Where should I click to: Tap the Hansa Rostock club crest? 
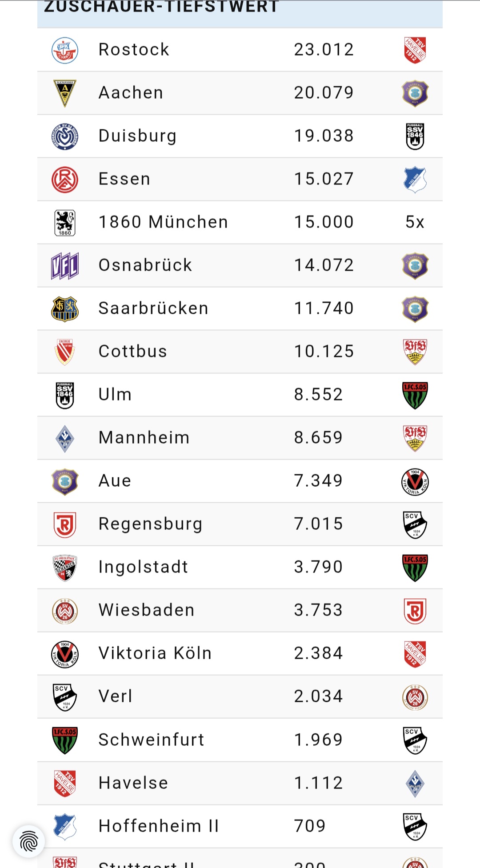point(65,50)
